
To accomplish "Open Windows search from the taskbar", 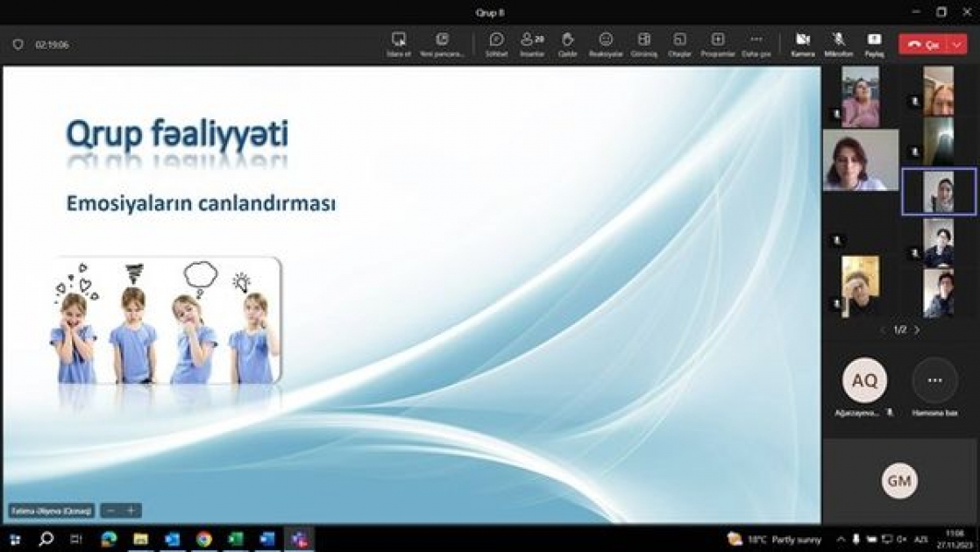I will 46,539.
